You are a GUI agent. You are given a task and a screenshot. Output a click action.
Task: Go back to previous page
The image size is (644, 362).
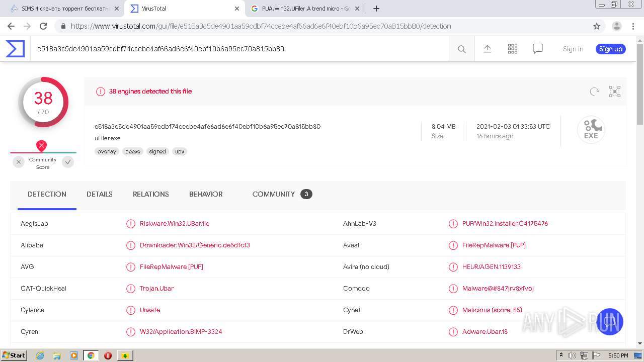point(11,26)
